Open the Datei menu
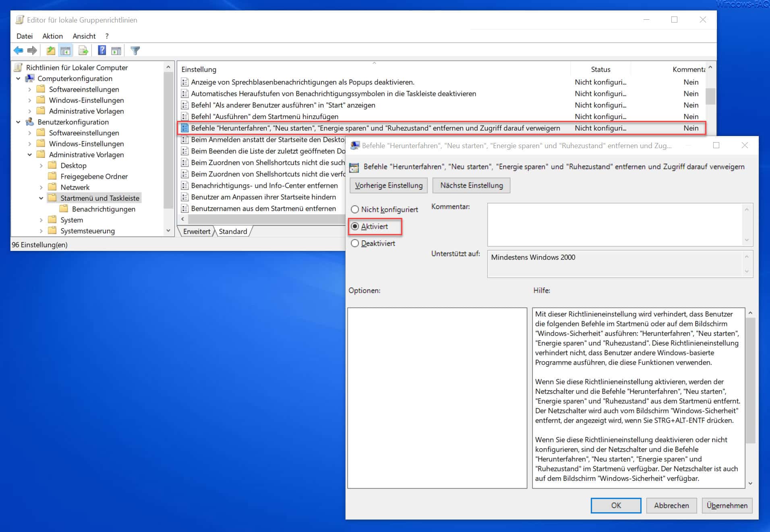Screen dimensions: 770x532 [x=25, y=36]
